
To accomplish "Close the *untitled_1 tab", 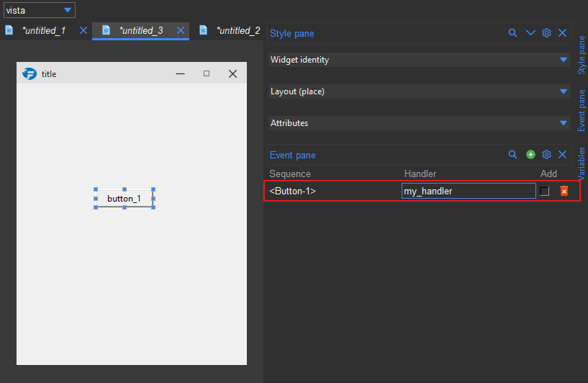I will [83, 30].
